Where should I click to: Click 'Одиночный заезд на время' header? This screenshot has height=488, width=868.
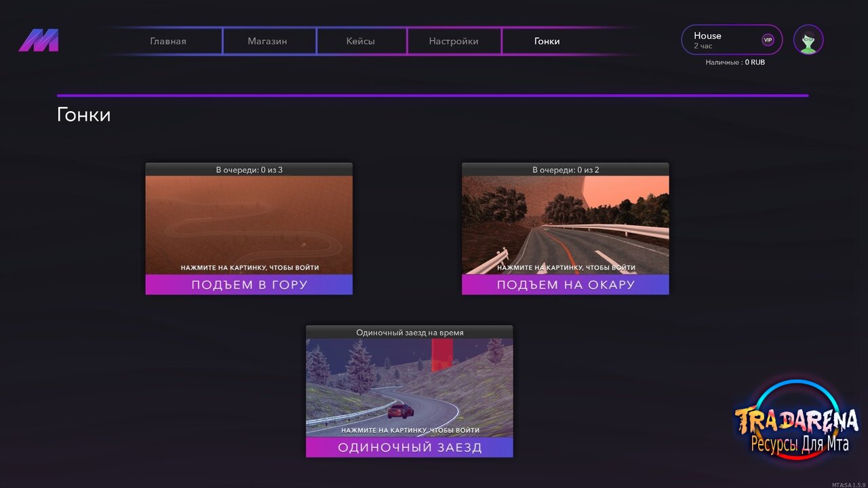[x=410, y=332]
